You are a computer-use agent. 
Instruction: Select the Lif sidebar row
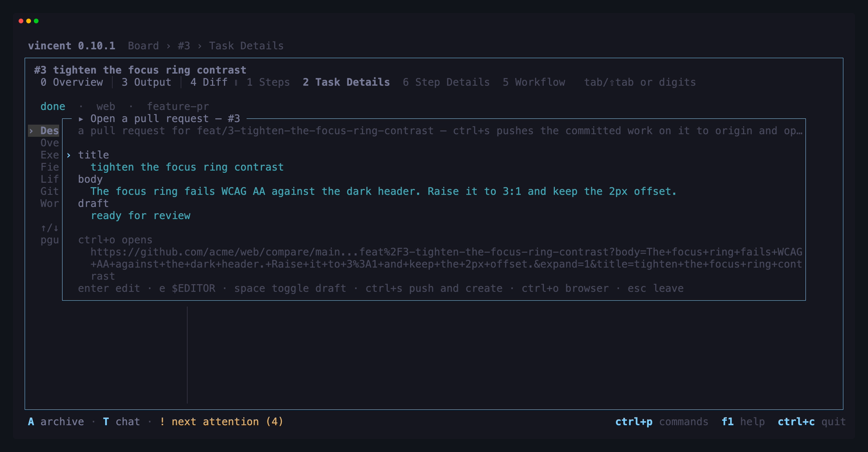pyautogui.click(x=50, y=179)
